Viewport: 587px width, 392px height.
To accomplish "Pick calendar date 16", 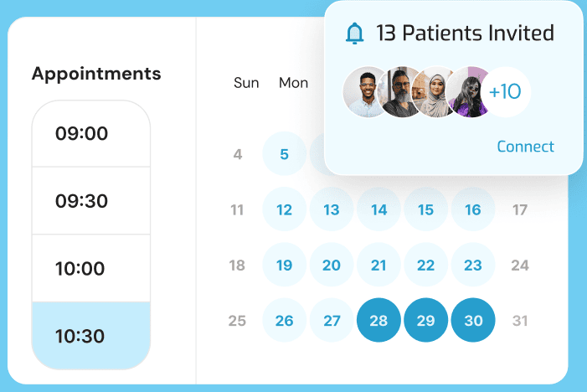I will [473, 209].
